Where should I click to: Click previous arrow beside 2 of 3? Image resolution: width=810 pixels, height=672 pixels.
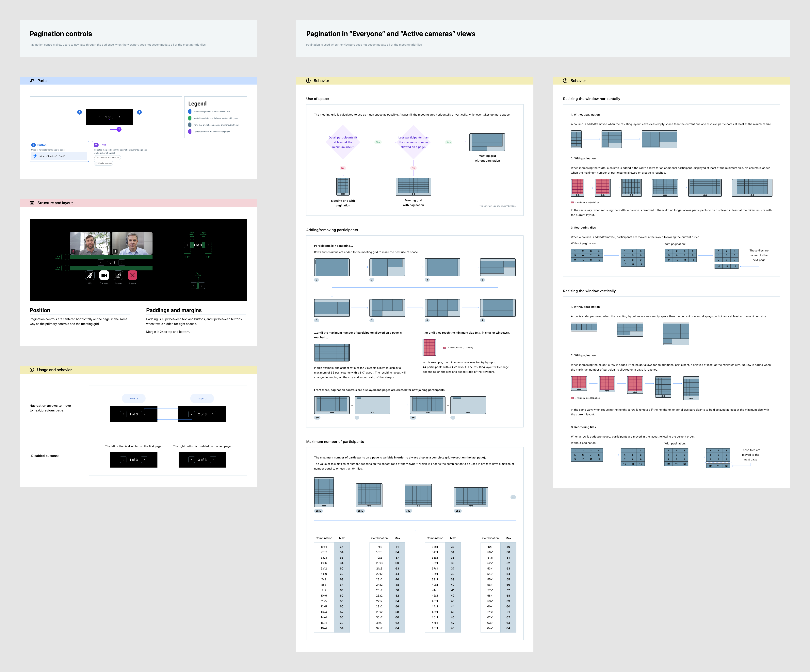pyautogui.click(x=192, y=414)
